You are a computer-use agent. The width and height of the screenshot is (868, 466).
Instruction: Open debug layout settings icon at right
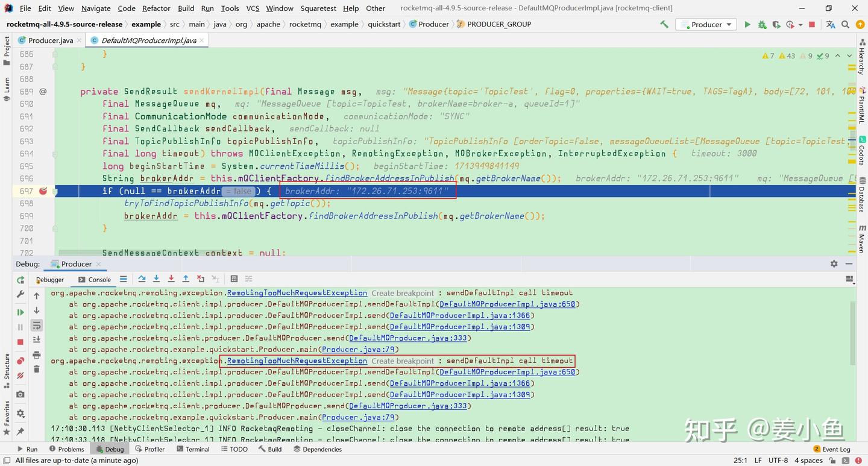[x=850, y=280]
